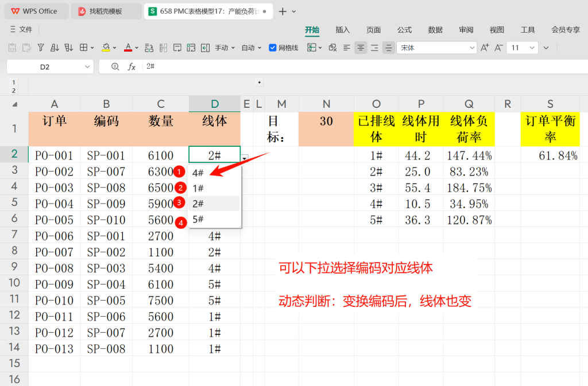The image size is (588, 386).
Task: Switch to the 找稻壳模板 tab
Action: coord(106,11)
